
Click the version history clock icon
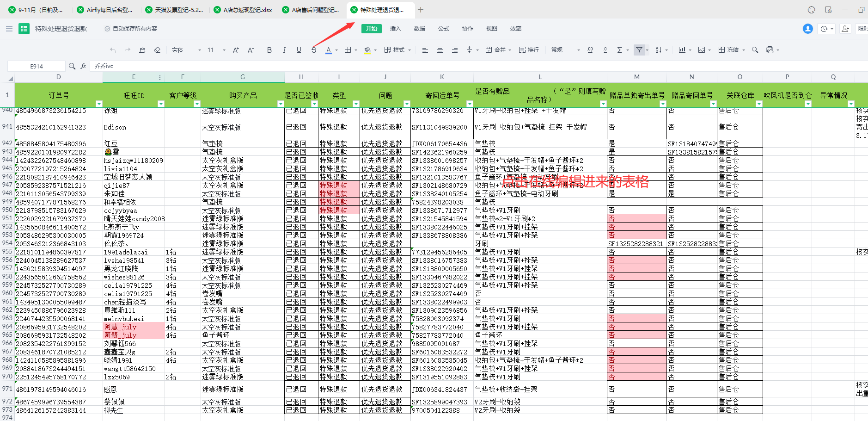pos(825,29)
